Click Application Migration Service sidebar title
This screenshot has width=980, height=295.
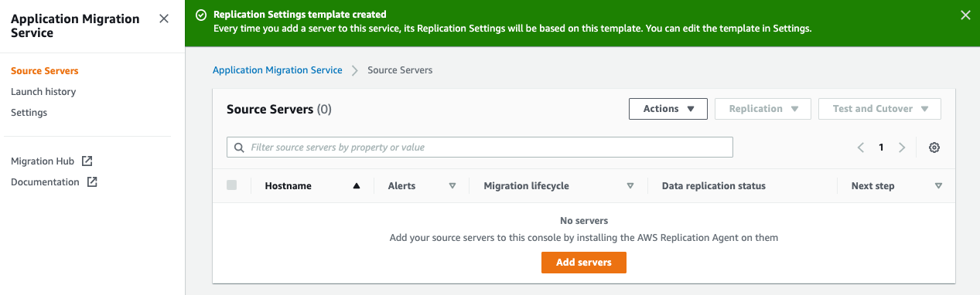point(75,26)
